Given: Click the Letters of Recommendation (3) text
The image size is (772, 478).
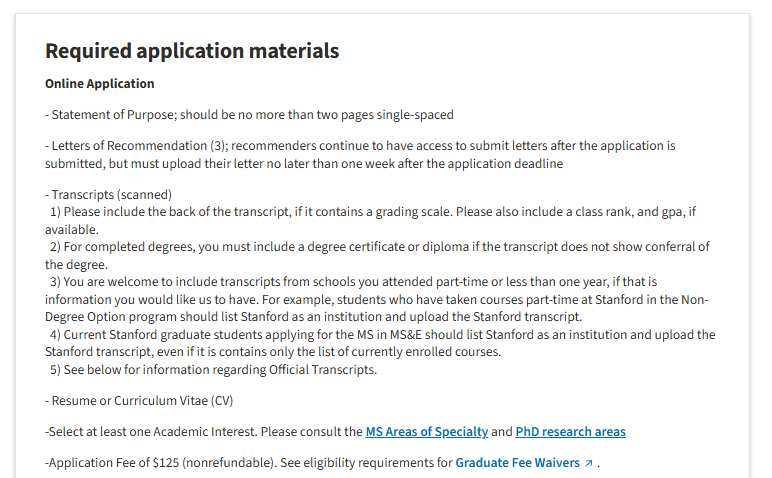Looking at the screenshot, I should (x=136, y=146).
